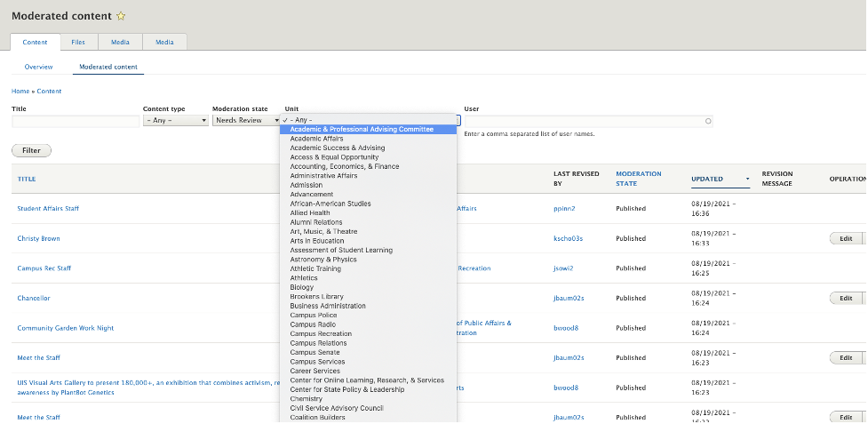Choose Career Services from the dropdown list
The width and height of the screenshot is (868, 424).
(315, 371)
